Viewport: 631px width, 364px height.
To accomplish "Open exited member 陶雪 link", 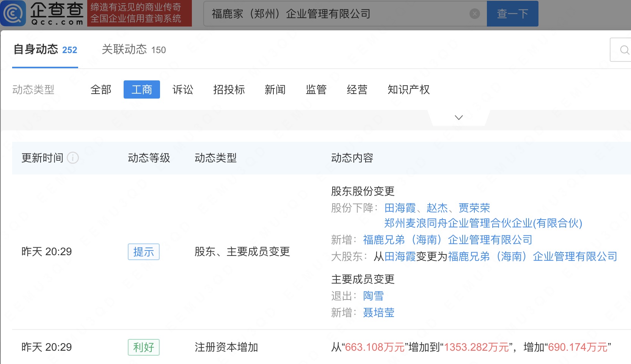I will [x=373, y=296].
